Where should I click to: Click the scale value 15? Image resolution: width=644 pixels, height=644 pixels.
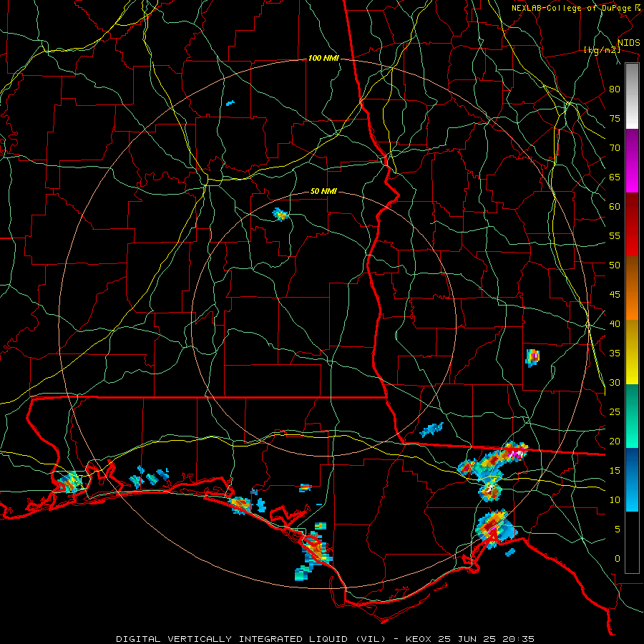pos(615,471)
